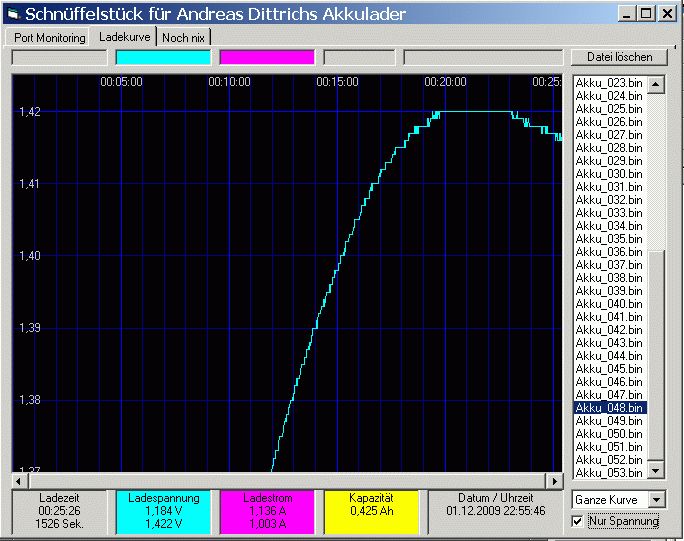Select Akku_052.bin in file list
This screenshot has width=684, height=541.
609,460
